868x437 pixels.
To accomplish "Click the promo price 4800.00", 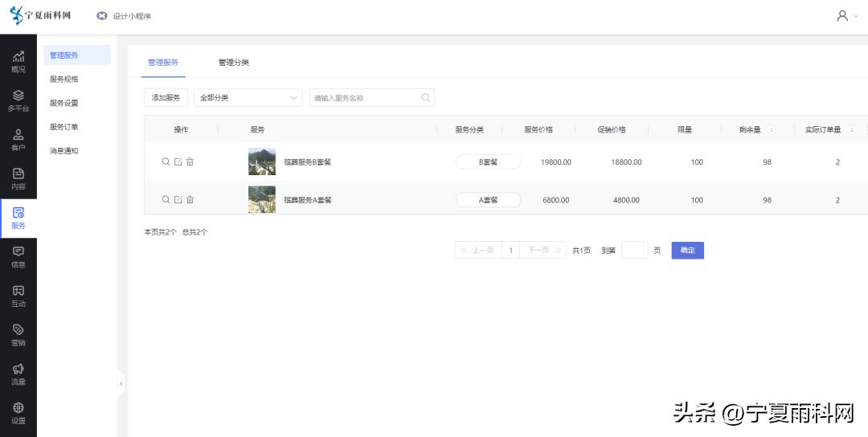I will 626,200.
